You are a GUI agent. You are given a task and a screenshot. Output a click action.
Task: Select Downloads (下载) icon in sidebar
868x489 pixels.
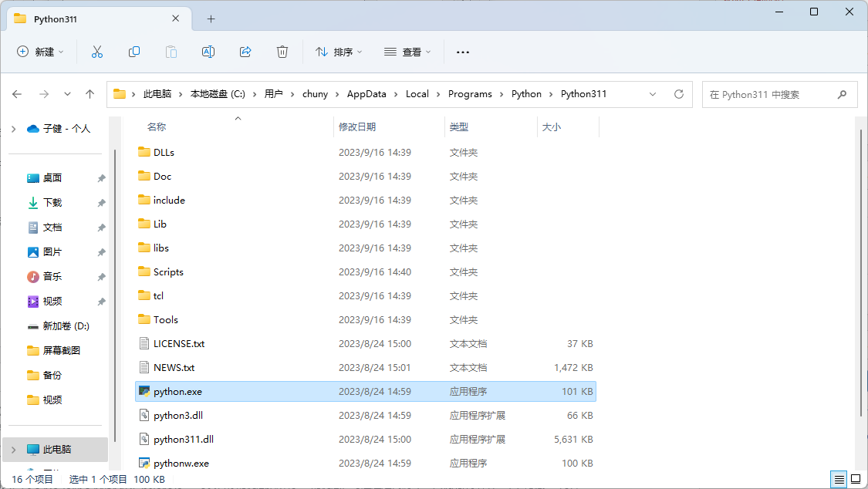33,202
